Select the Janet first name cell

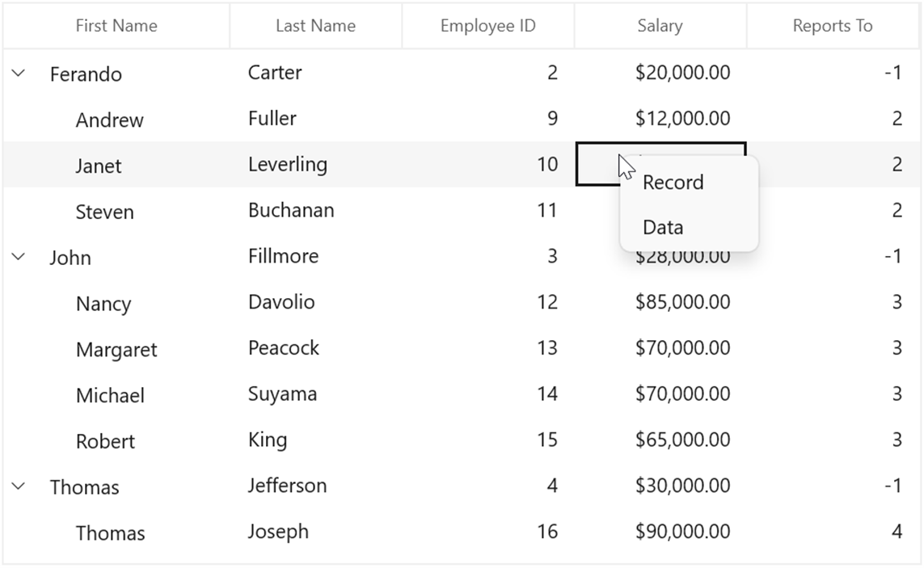tap(116, 165)
